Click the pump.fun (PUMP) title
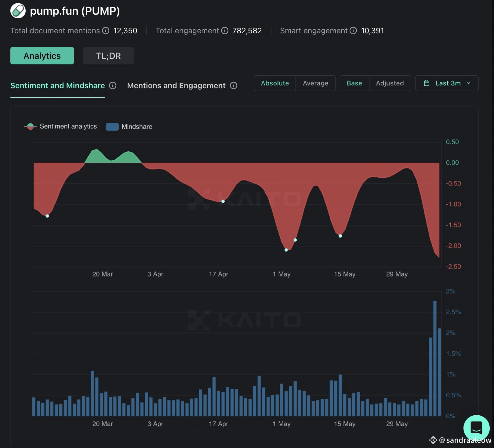The height and width of the screenshot is (448, 494). (75, 11)
